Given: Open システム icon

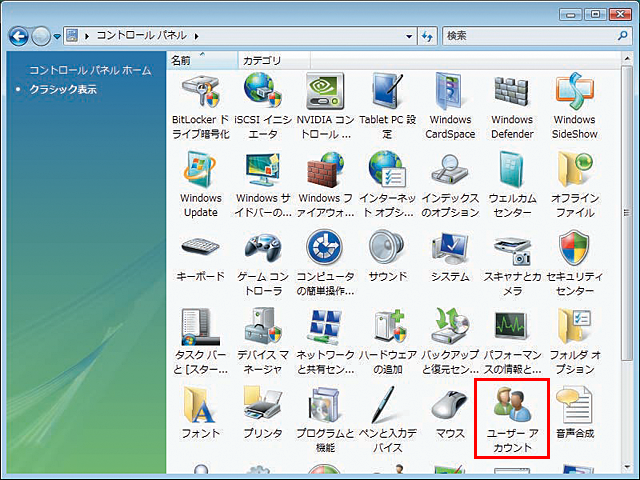Looking at the screenshot, I should tap(450, 256).
